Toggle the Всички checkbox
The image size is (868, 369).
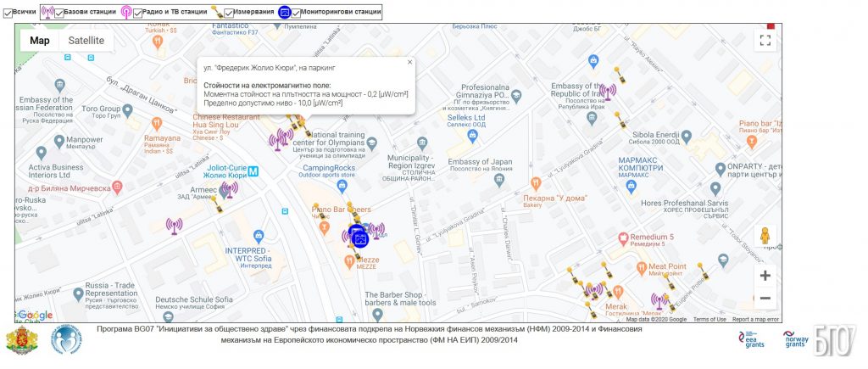[8, 14]
